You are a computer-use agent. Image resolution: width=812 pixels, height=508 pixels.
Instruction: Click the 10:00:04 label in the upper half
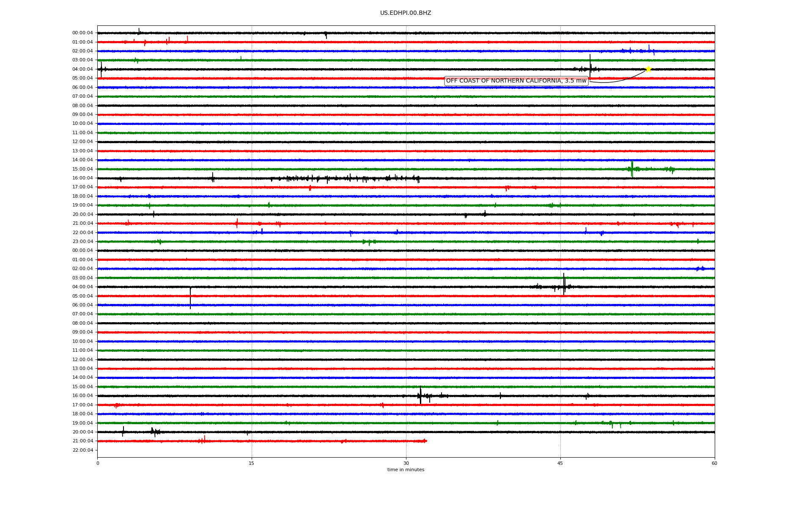(82, 123)
